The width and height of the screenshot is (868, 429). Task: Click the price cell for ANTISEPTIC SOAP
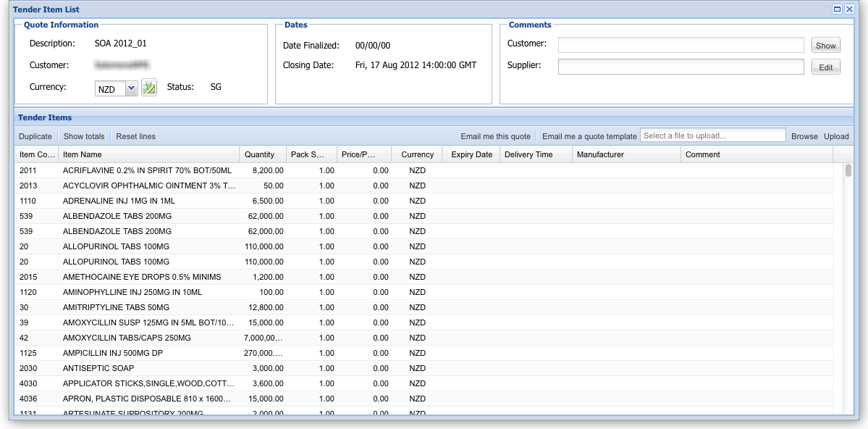(363, 368)
